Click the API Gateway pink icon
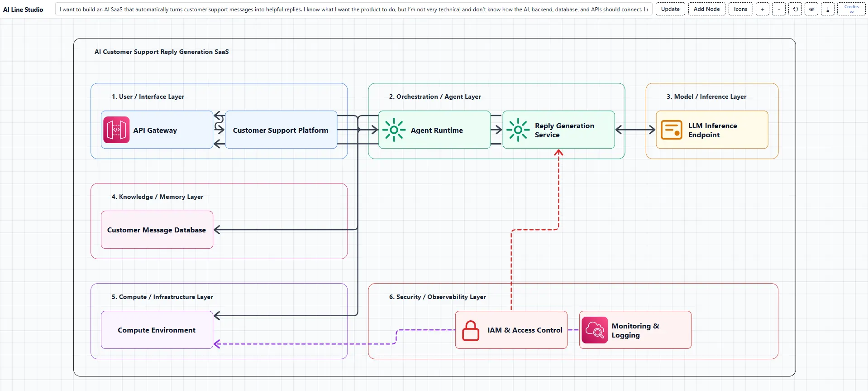This screenshot has height=391, width=868. click(x=116, y=130)
